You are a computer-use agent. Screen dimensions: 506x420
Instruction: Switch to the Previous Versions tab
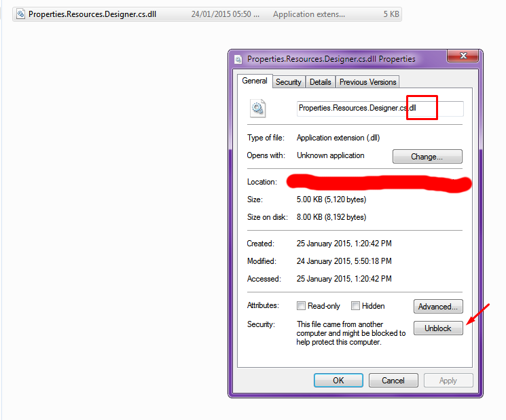367,82
